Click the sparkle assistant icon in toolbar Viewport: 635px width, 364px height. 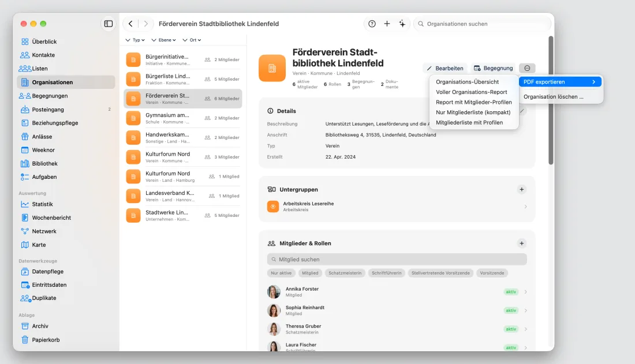coord(402,24)
